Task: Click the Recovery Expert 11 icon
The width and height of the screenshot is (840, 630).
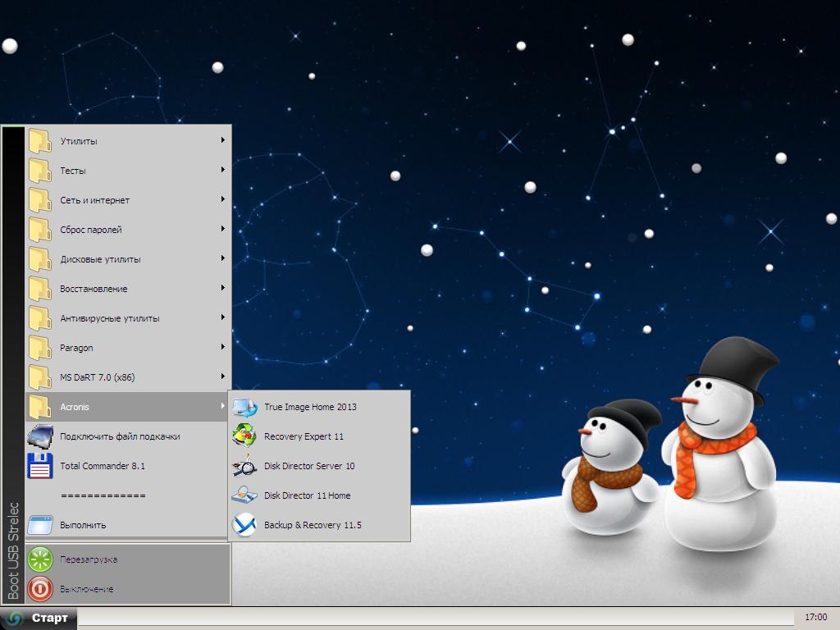Action: 244,436
